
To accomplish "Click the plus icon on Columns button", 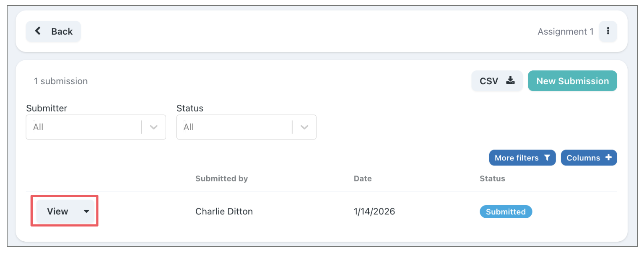I will click(608, 158).
